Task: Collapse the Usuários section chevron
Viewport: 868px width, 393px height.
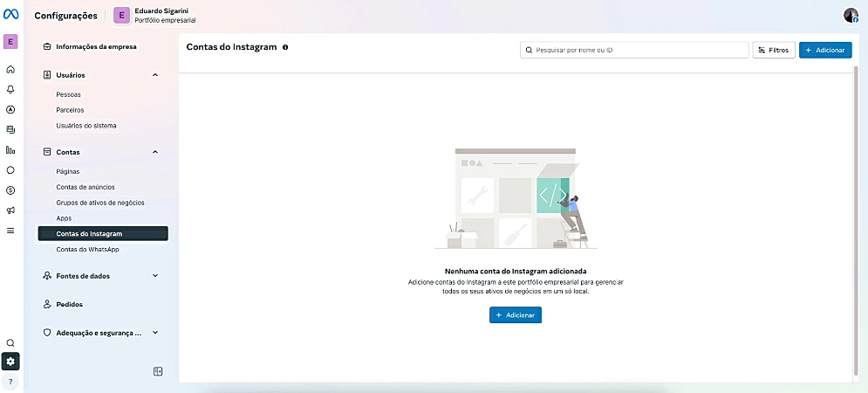Action: pos(155,75)
